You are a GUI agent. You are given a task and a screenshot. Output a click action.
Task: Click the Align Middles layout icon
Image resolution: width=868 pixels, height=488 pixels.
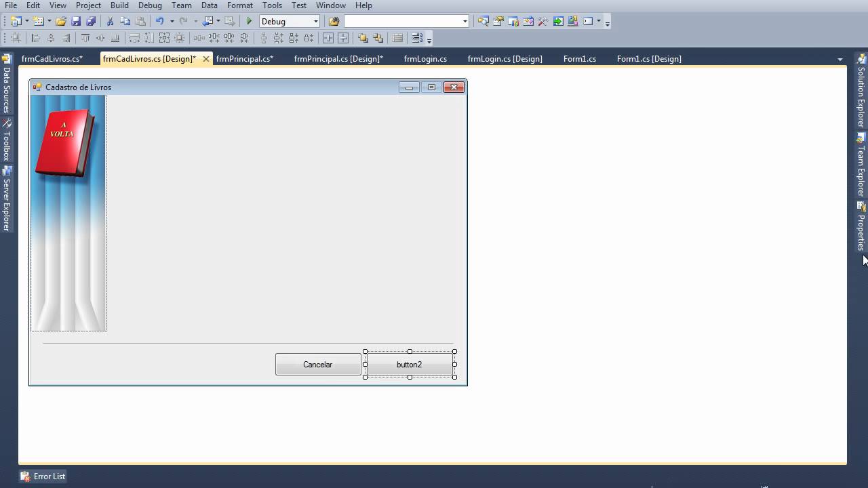click(x=100, y=38)
